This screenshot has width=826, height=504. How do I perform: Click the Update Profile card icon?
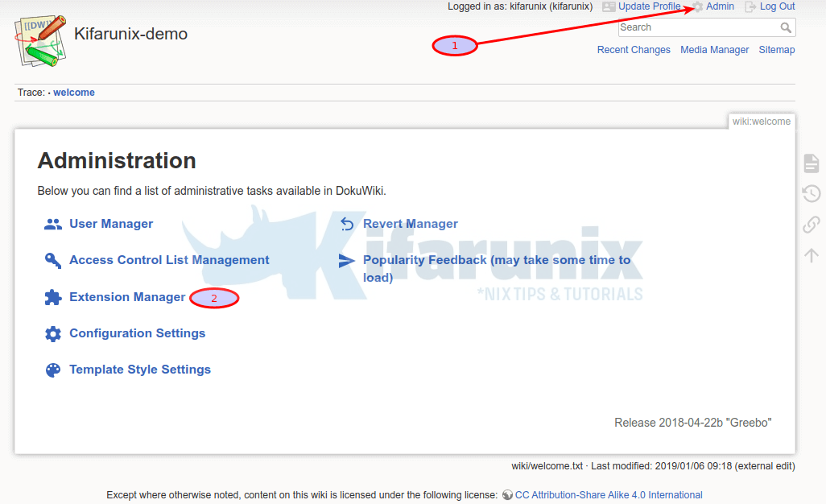(609, 7)
